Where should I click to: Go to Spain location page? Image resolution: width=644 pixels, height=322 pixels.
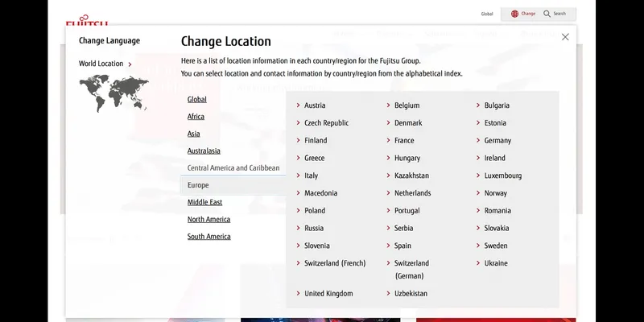pyautogui.click(x=402, y=246)
